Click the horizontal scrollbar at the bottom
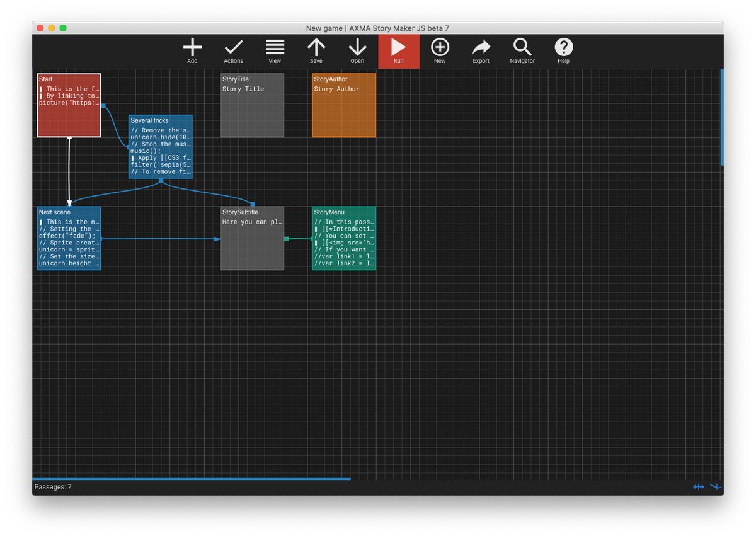This screenshot has height=538, width=756. [x=189, y=479]
